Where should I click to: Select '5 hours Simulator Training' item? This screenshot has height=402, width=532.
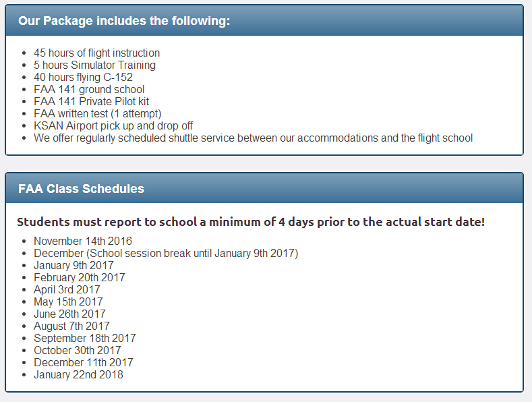click(94, 65)
